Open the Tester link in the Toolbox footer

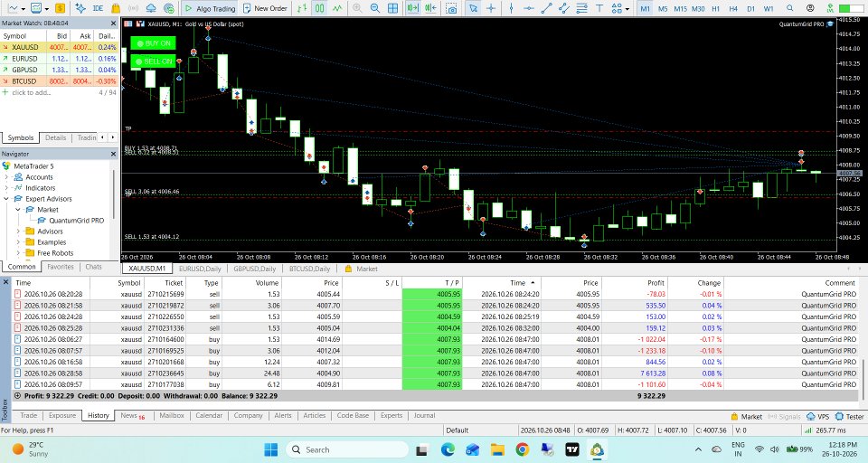pos(849,417)
